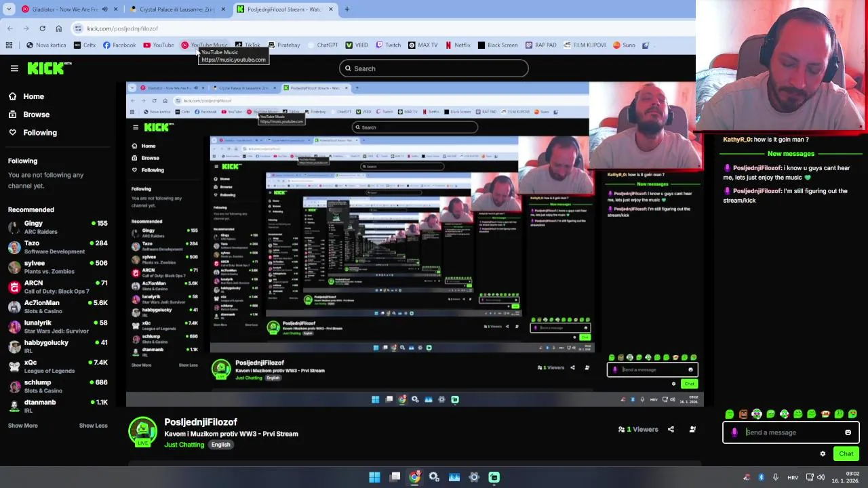Viewport: 868px width, 488px height.
Task: Open the Facebook bookmark
Action: (119, 45)
